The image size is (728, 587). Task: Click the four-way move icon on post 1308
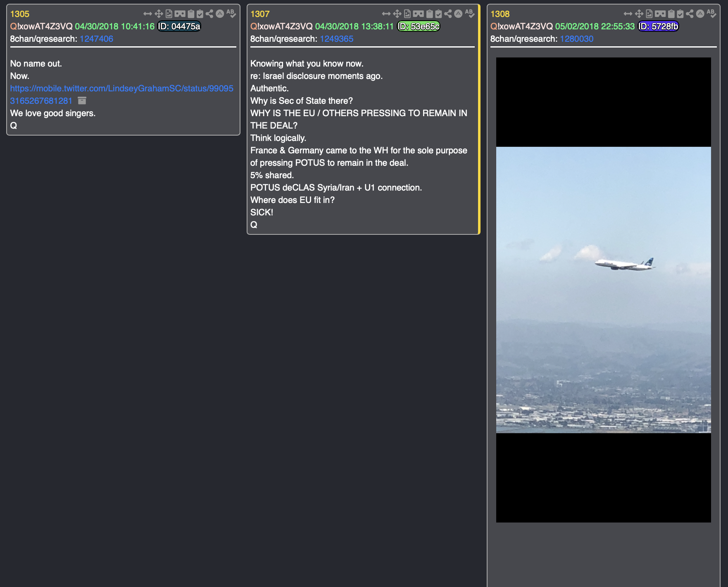[x=639, y=14]
